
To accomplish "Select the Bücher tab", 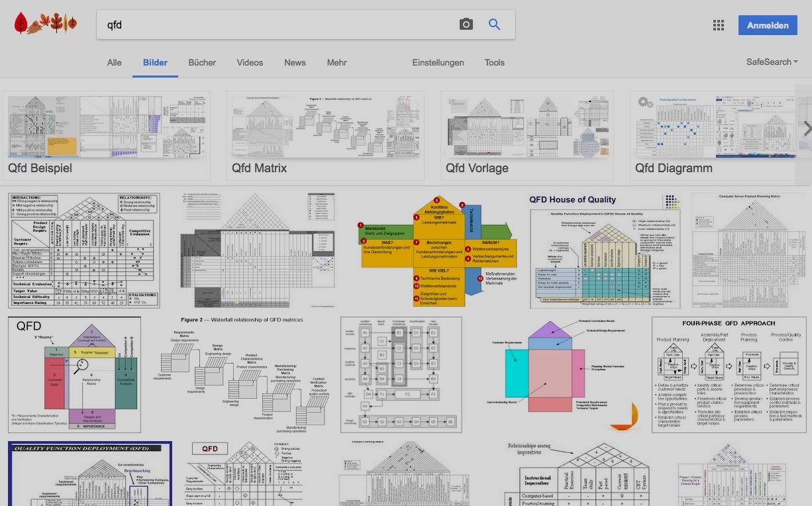I will 202,63.
